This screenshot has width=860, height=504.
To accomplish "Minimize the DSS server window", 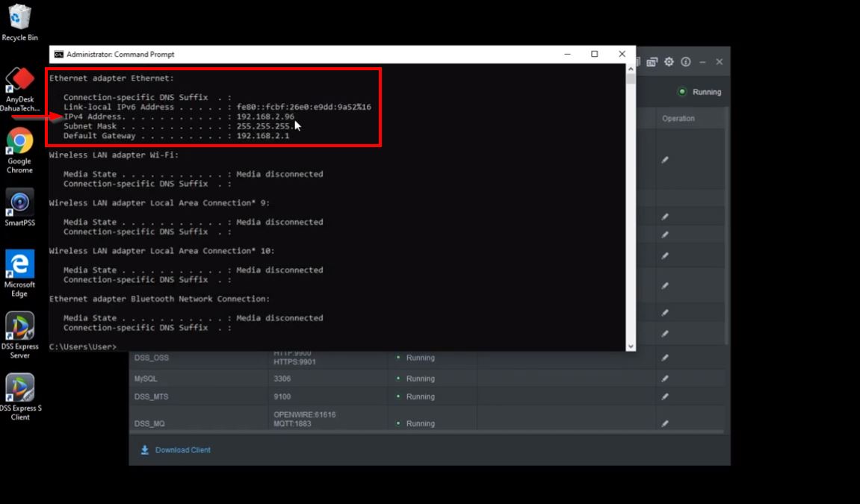I will (x=702, y=62).
